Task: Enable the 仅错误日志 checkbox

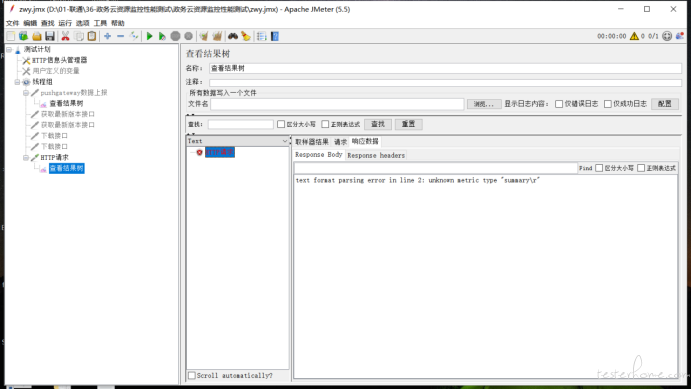Action: click(x=559, y=104)
